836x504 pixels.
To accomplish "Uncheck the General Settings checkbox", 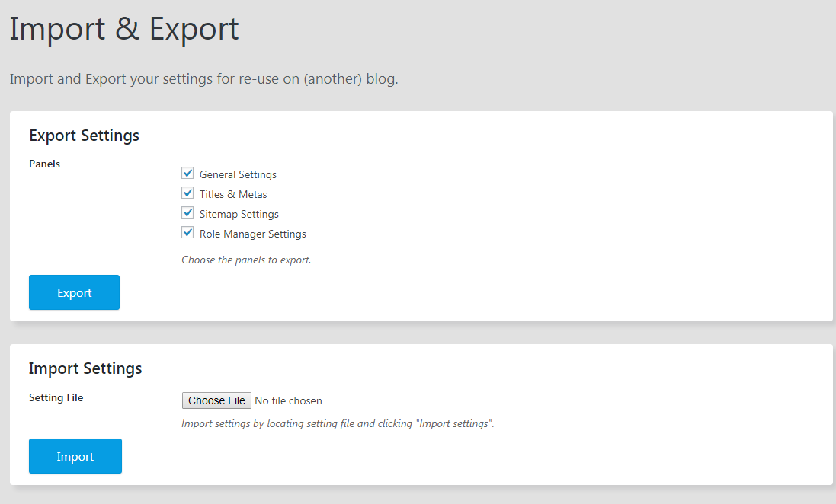I will [x=187, y=174].
